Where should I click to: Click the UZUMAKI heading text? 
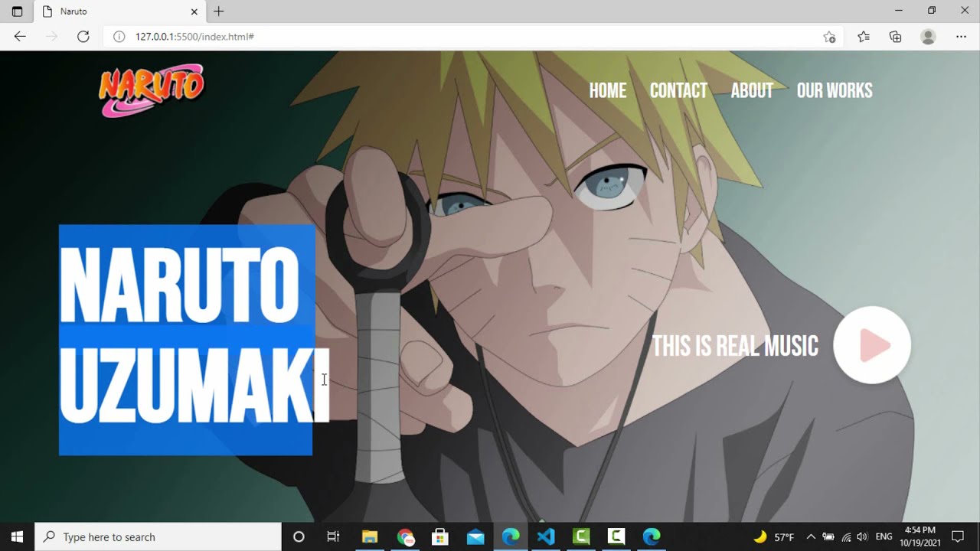(x=194, y=385)
